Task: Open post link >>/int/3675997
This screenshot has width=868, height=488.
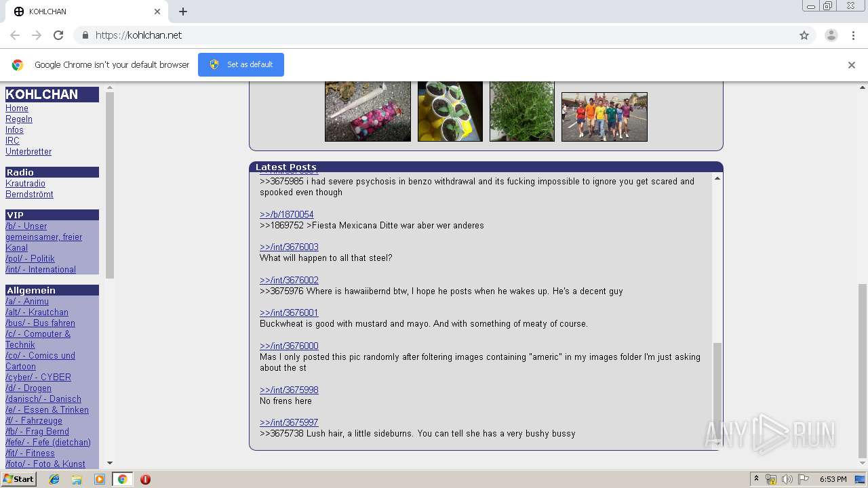Action: pyautogui.click(x=289, y=423)
